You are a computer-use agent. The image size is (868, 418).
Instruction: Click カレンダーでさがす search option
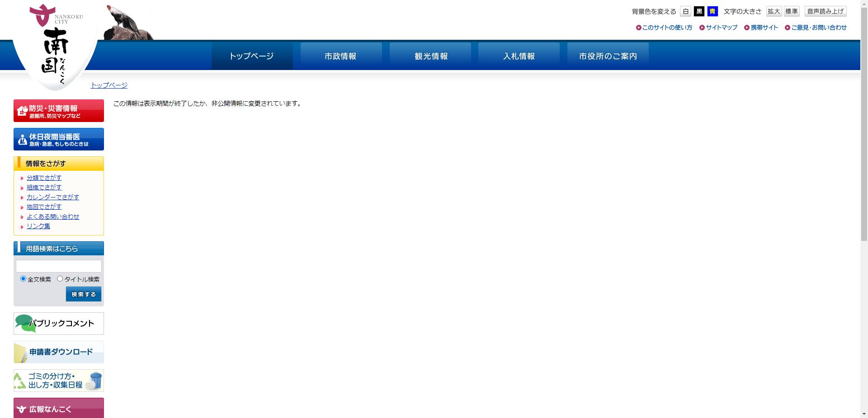tap(52, 197)
